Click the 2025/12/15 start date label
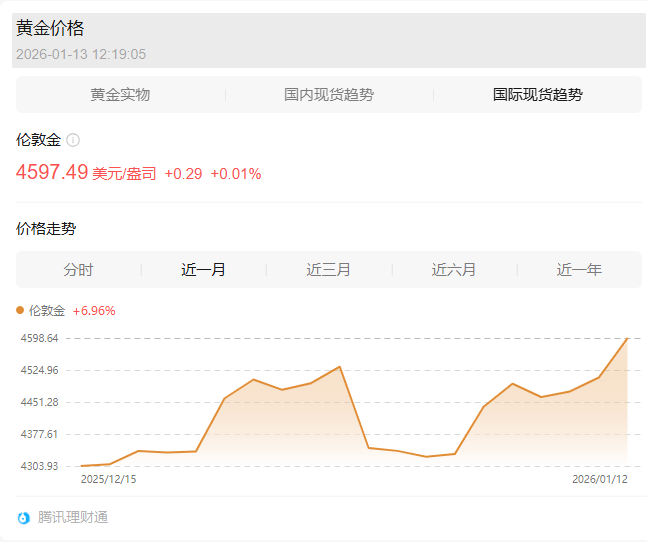Image resolution: width=647 pixels, height=542 pixels. pyautogui.click(x=108, y=479)
